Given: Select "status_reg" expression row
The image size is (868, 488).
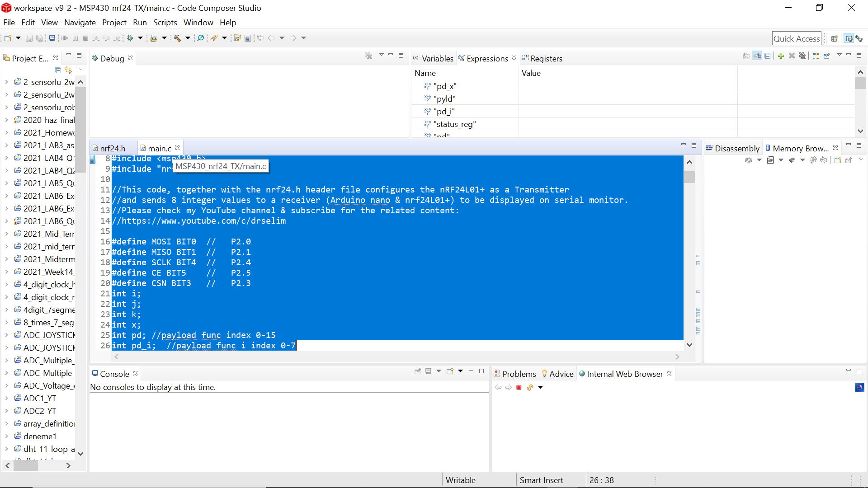Looking at the screenshot, I should (x=633, y=124).
